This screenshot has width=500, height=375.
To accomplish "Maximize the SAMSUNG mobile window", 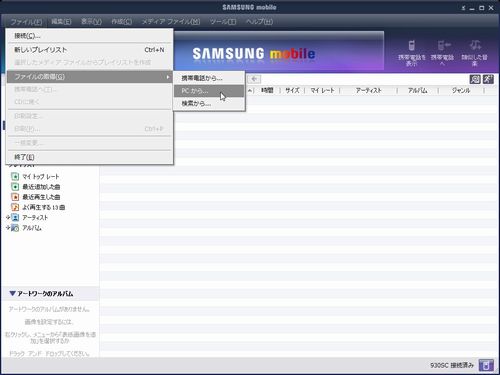I will (x=481, y=8).
